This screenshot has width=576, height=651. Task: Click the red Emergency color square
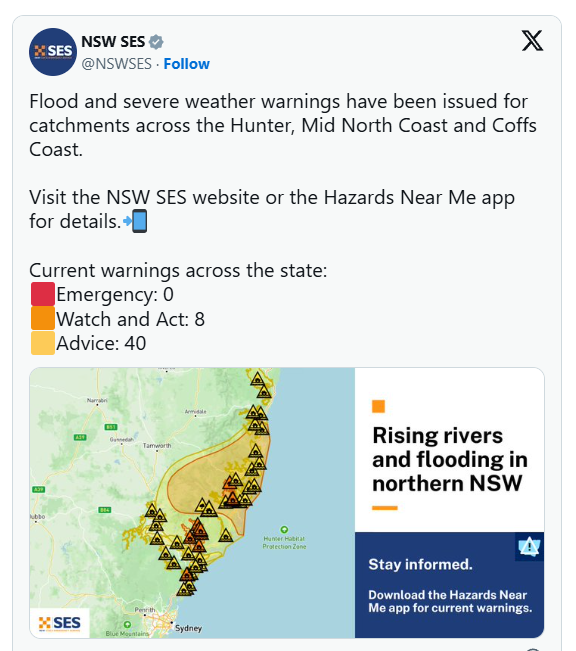[43, 294]
